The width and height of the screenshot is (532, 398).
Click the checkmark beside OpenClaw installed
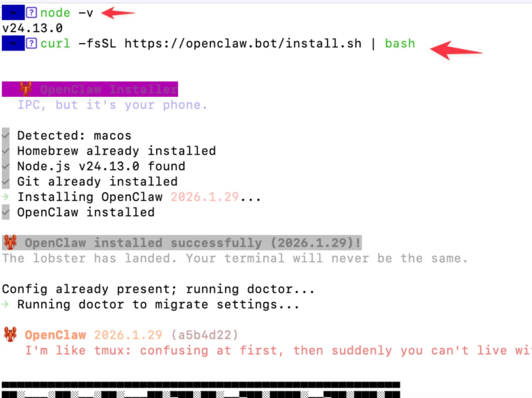coord(5,212)
